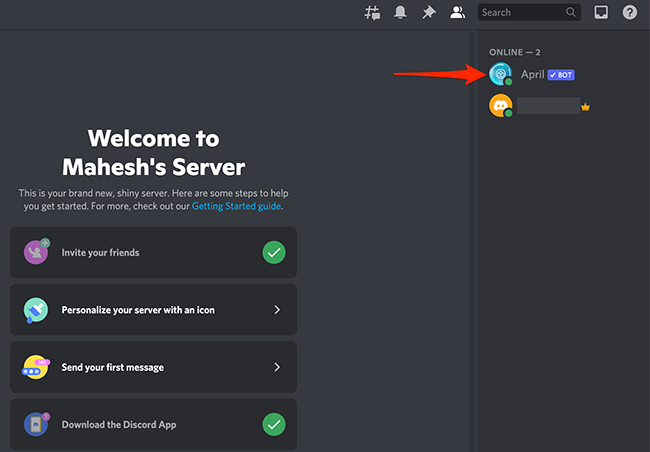Click the April bot avatar
The height and width of the screenshot is (452, 650).
coord(500,74)
